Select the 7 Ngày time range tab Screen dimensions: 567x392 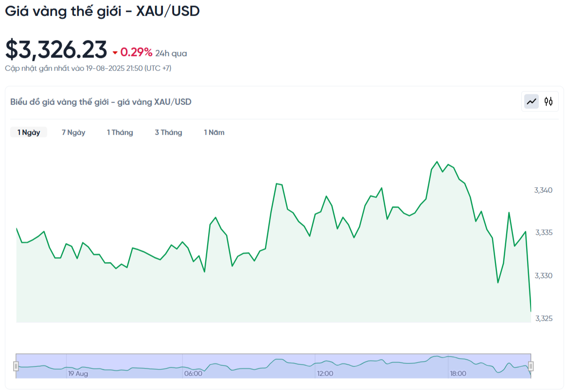click(73, 132)
